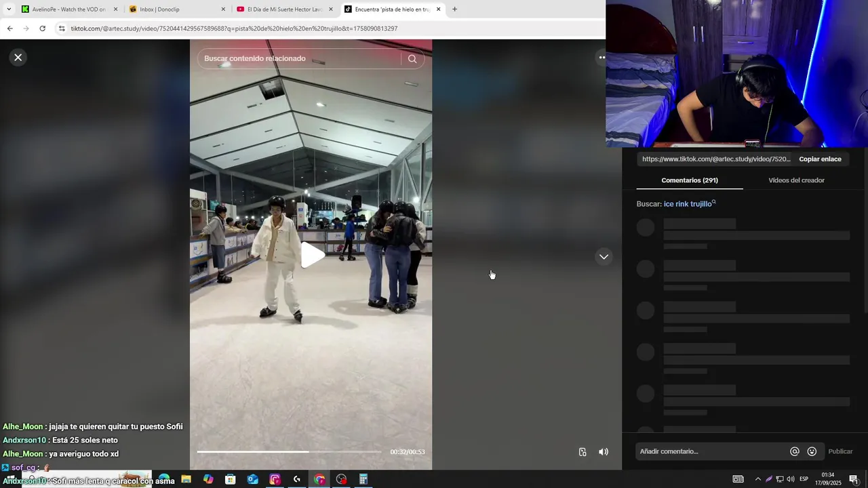
Task: Show hidden system tray icons
Action: tap(757, 479)
